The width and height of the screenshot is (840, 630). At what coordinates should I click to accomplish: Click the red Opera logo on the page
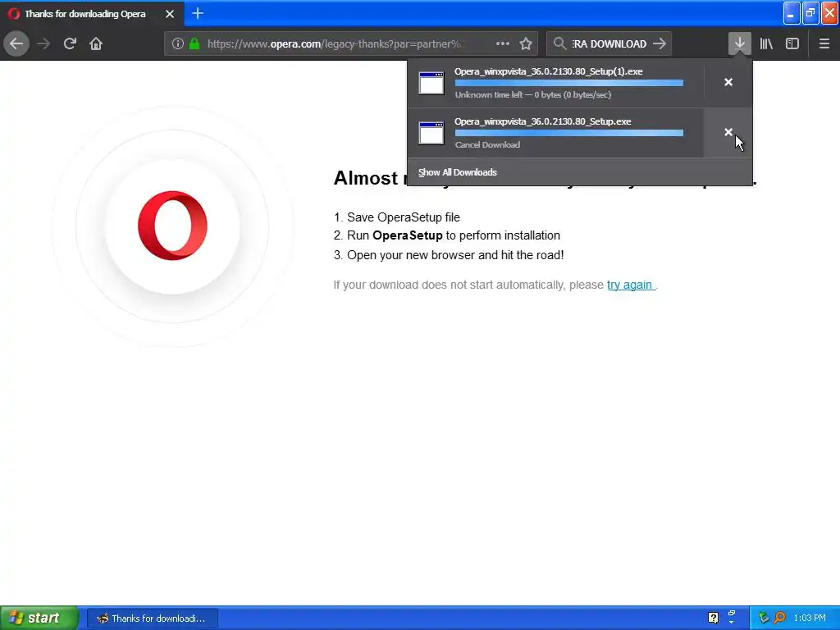(172, 226)
